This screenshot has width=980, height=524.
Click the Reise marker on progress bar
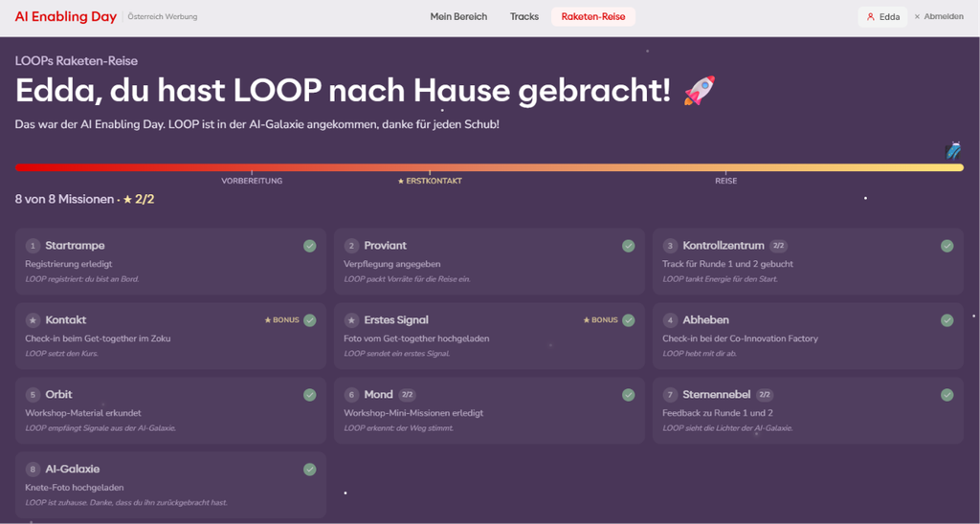(725, 181)
